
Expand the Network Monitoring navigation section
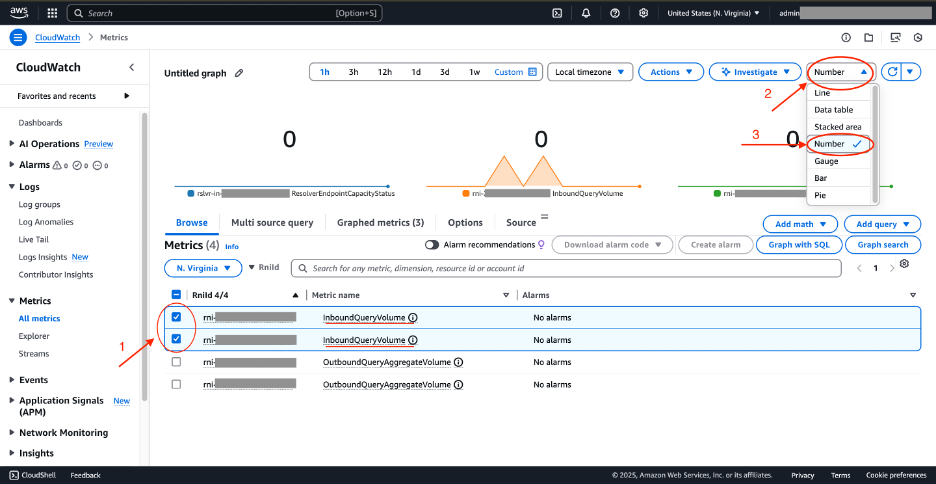tap(13, 433)
